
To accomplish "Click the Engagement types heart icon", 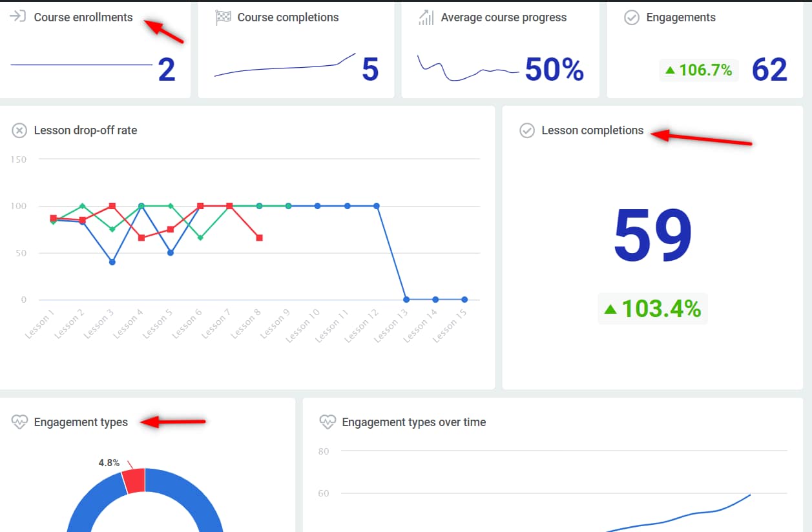I will tap(19, 422).
